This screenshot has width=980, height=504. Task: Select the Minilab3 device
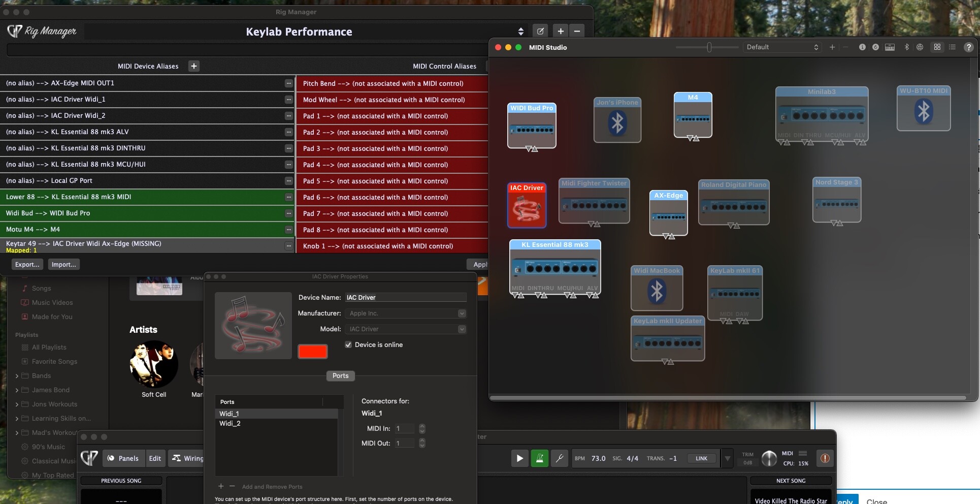(822, 114)
